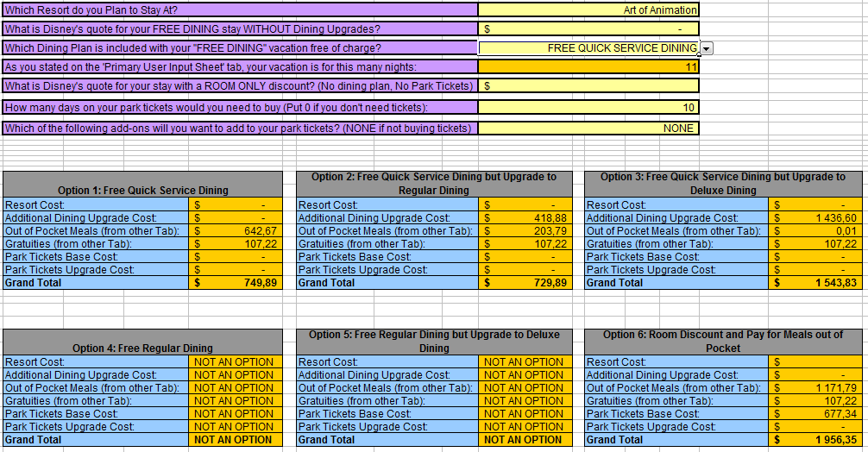Click Option 5 Grand Total NOT AN OPTION cell
Viewport: 868px width, 452px height.
tap(525, 440)
